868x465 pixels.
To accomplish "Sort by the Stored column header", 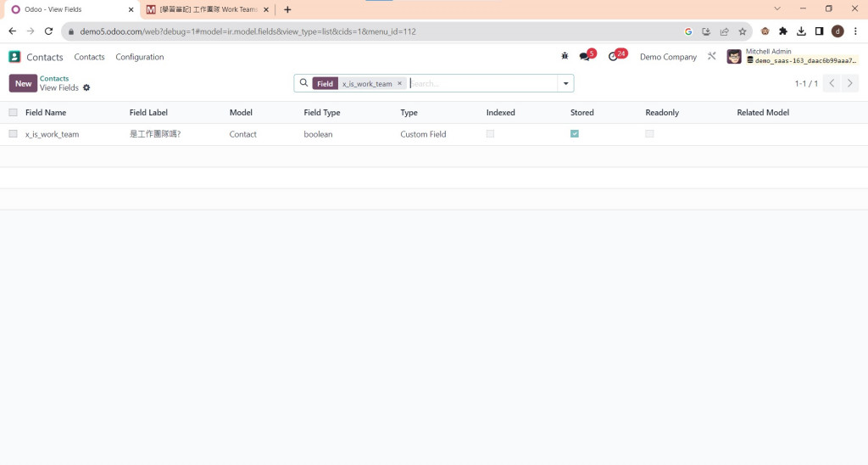I will (581, 113).
